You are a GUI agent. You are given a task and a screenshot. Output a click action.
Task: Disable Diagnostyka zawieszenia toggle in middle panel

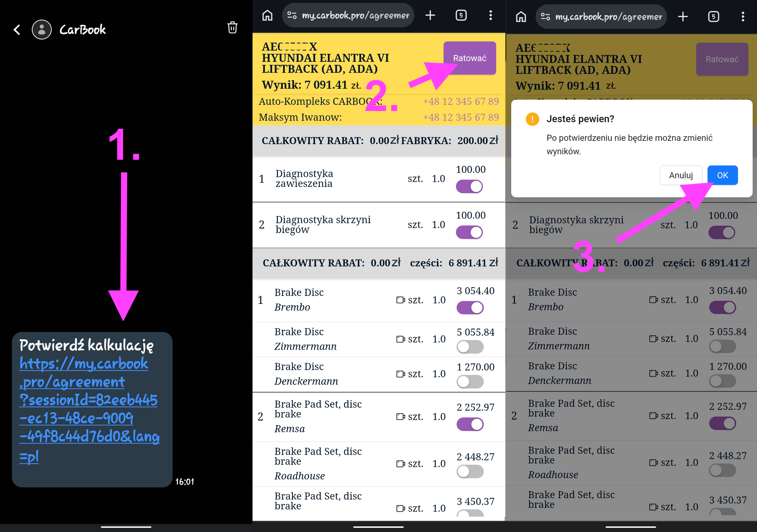(469, 186)
